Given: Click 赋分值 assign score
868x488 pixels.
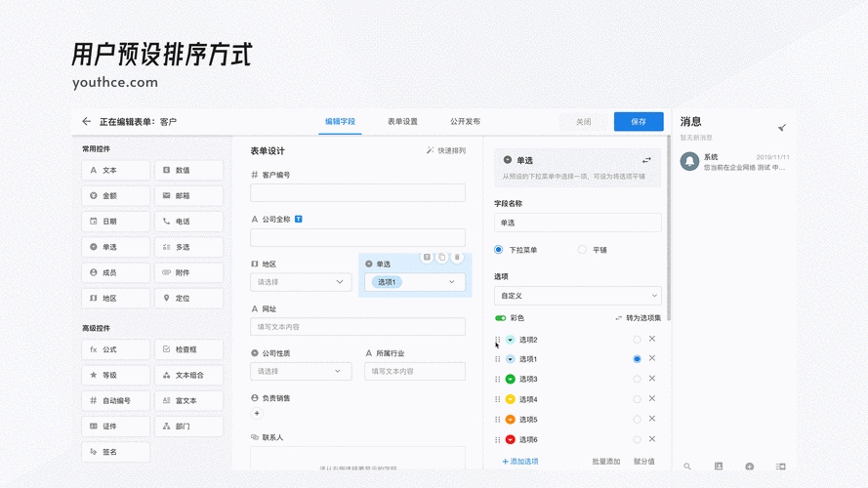Looking at the screenshot, I should (x=644, y=461).
